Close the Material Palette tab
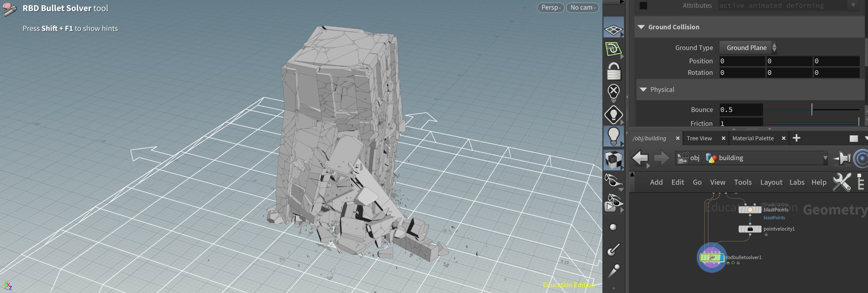 [783, 139]
